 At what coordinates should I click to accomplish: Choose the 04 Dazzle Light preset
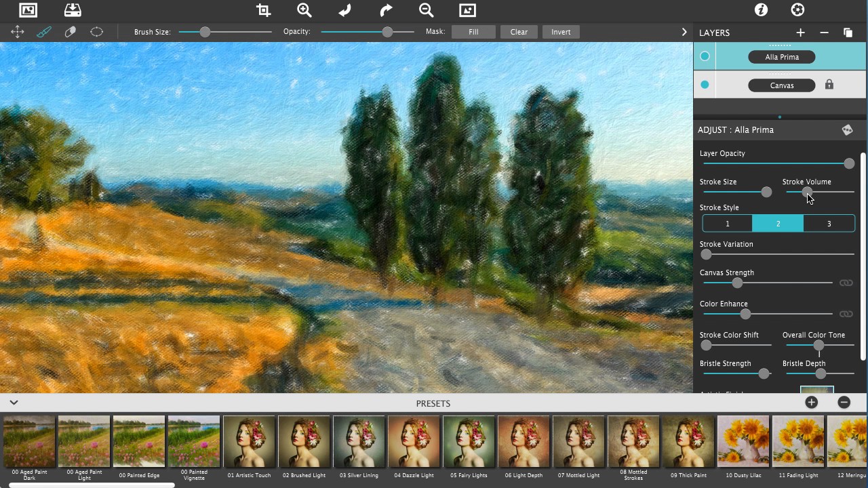coord(414,442)
